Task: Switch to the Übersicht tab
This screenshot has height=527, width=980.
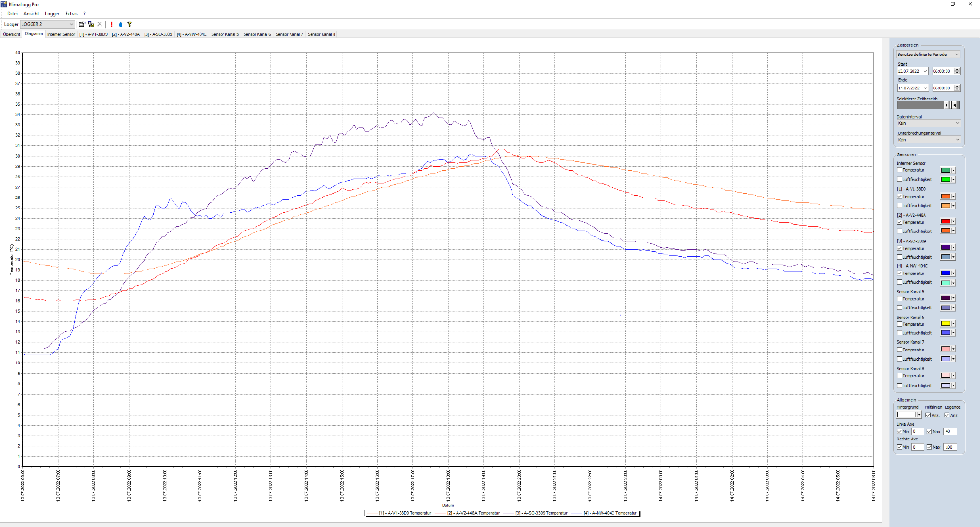Action: (x=11, y=34)
